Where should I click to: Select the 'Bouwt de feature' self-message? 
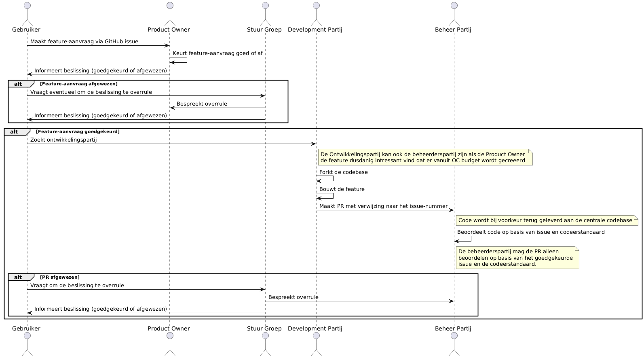(342, 189)
